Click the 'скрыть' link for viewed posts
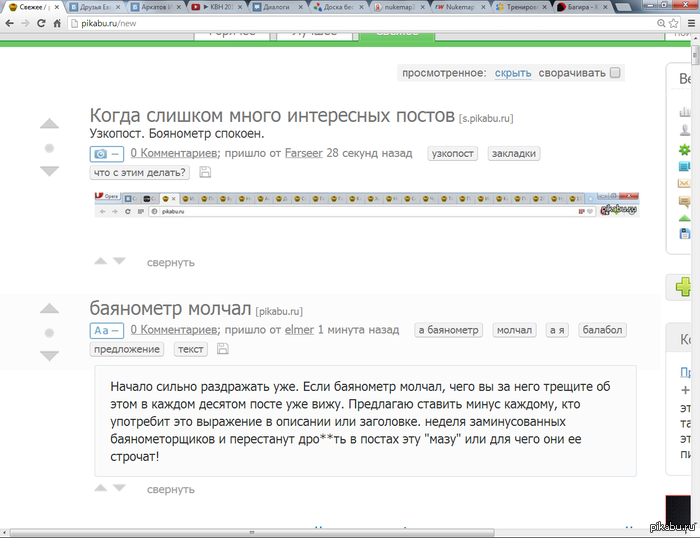Image resolution: width=700 pixels, height=538 pixels. pyautogui.click(x=513, y=73)
